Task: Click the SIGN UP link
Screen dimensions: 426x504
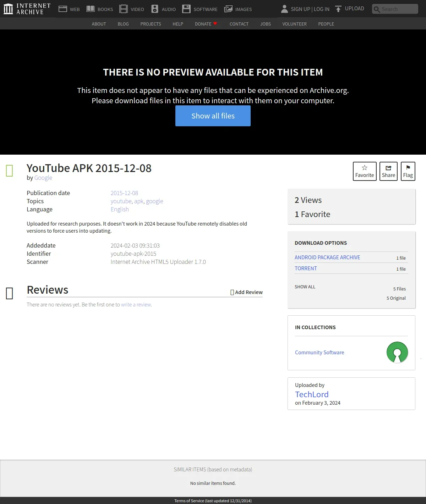Action: pos(300,9)
